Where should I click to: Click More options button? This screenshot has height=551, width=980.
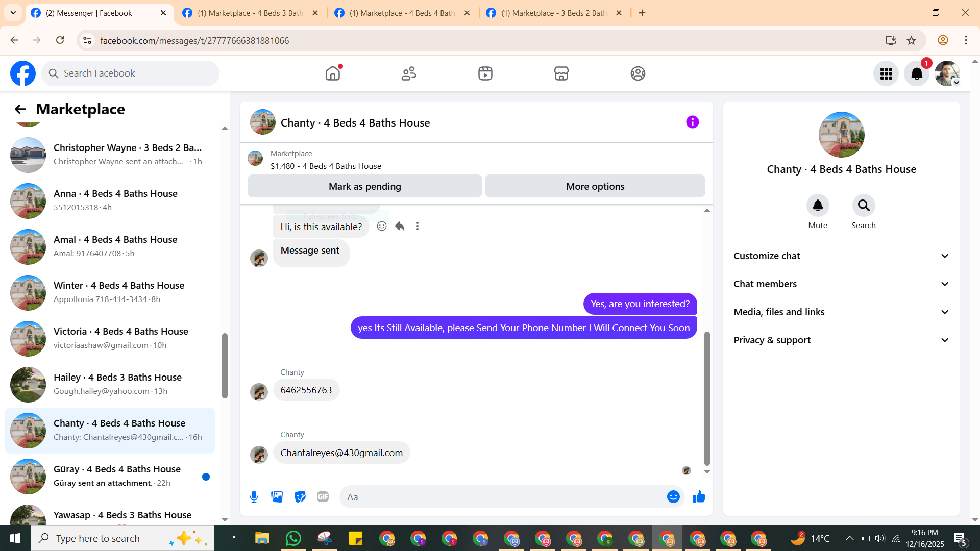[595, 186]
